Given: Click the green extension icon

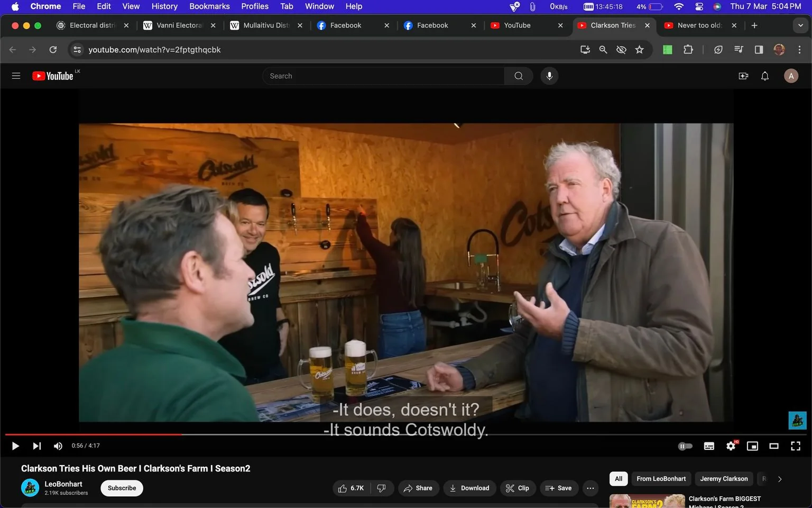Looking at the screenshot, I should [x=668, y=49].
